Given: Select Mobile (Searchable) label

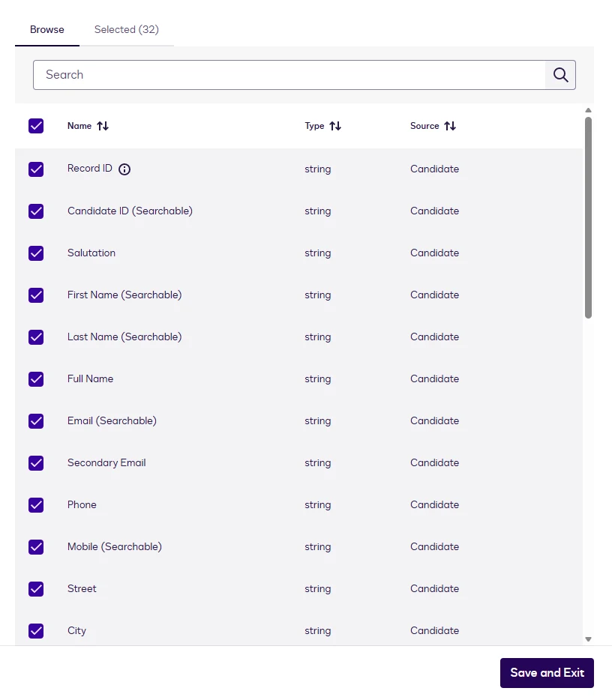Looking at the screenshot, I should pos(115,547).
